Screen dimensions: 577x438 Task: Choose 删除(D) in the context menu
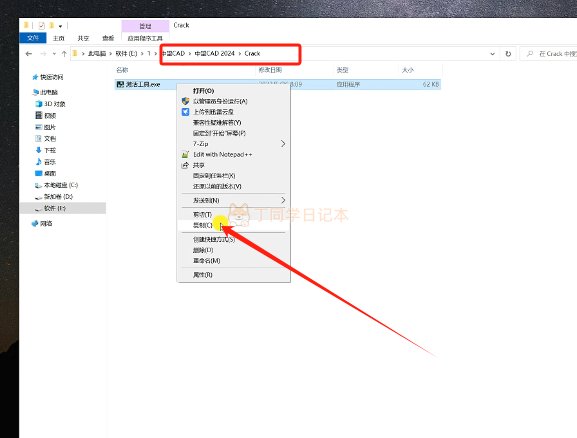(x=203, y=250)
